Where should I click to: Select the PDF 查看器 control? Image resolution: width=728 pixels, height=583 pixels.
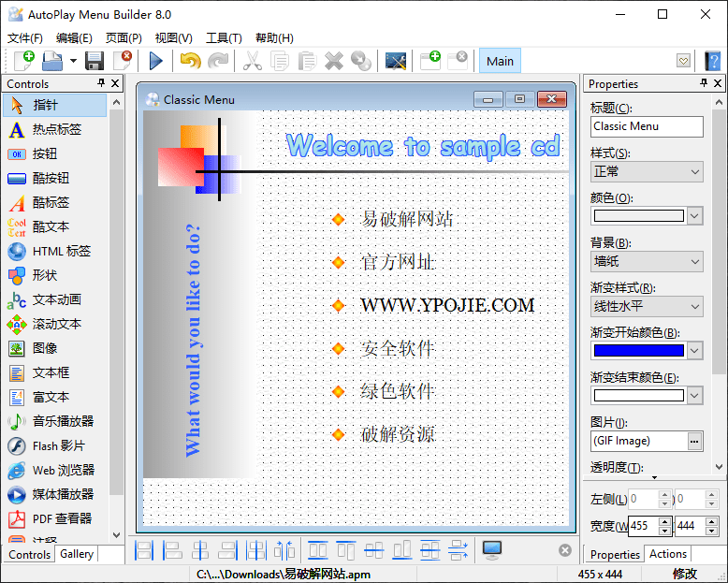(x=55, y=518)
